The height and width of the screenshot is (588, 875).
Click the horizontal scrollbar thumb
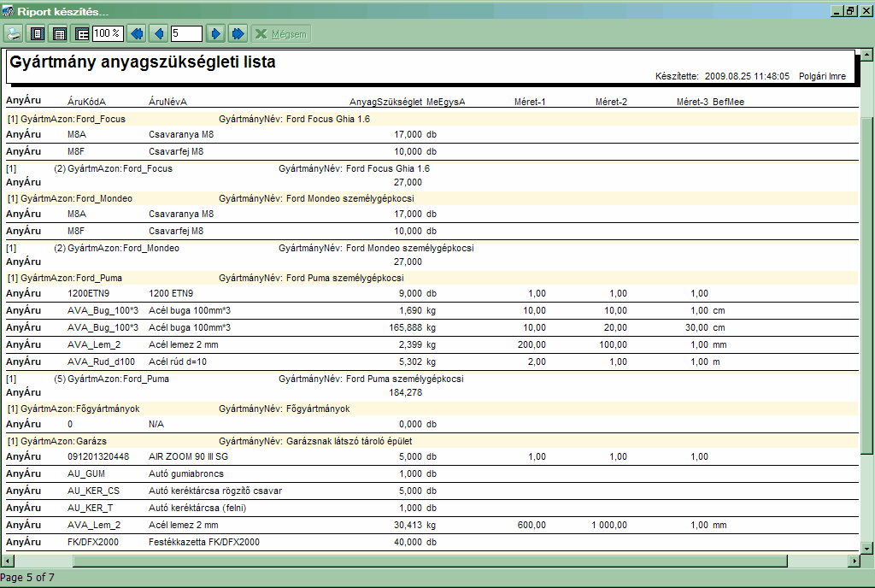coord(430,561)
